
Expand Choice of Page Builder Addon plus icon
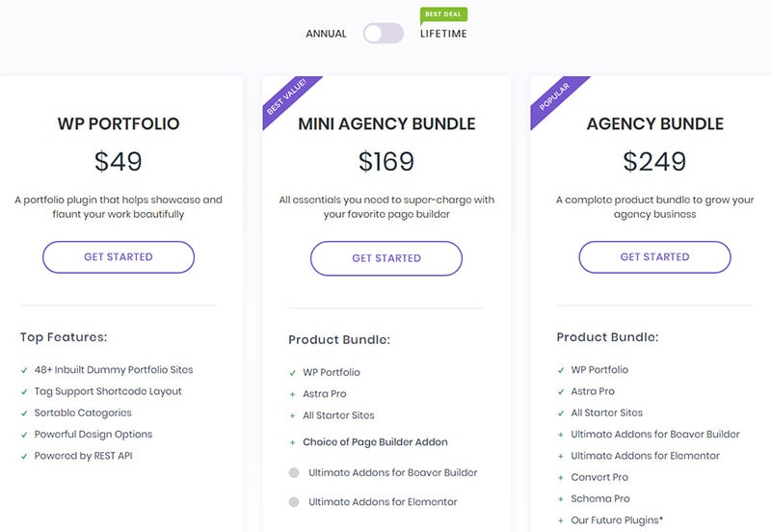coord(292,442)
